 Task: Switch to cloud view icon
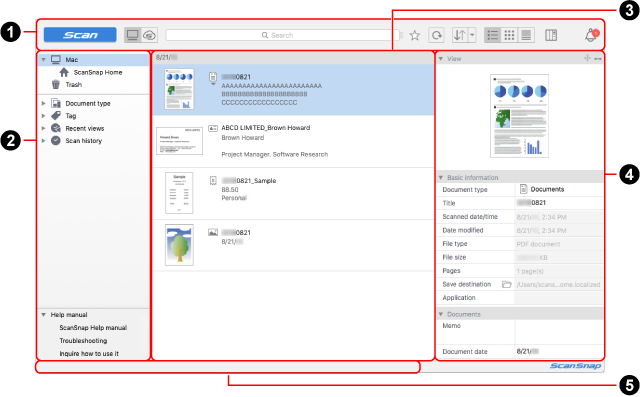[x=150, y=35]
